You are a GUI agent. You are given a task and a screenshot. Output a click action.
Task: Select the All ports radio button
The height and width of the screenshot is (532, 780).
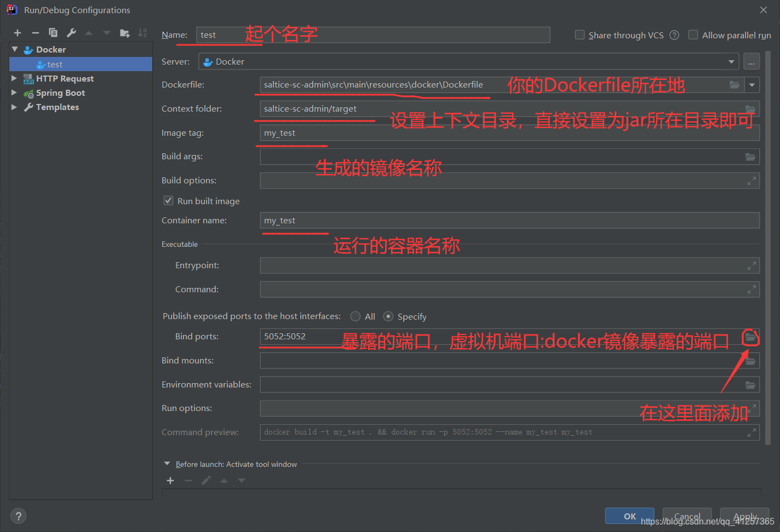pyautogui.click(x=355, y=316)
